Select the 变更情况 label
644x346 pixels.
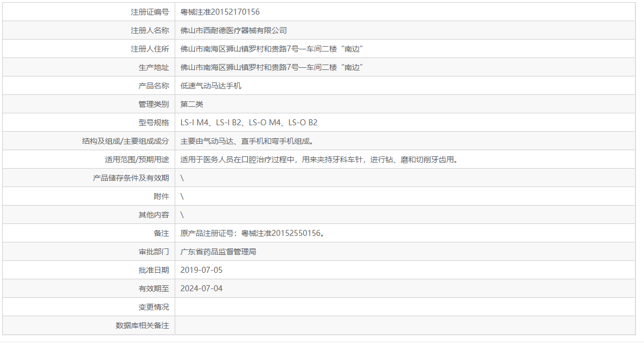click(154, 307)
